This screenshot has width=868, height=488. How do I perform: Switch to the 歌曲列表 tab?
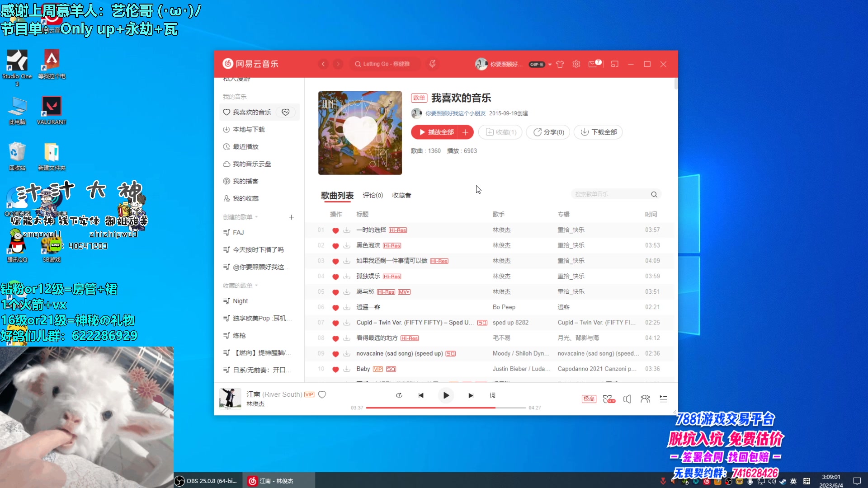pyautogui.click(x=337, y=195)
